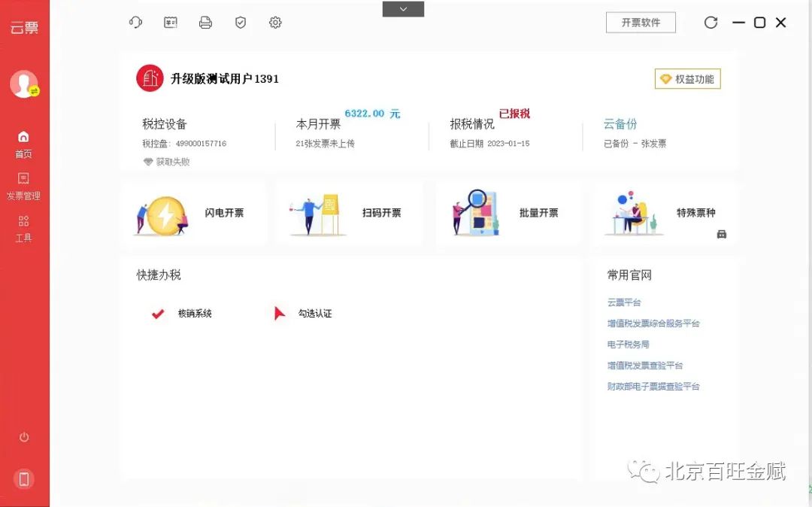
Task: Click the 开票软件 button
Action: tap(641, 23)
